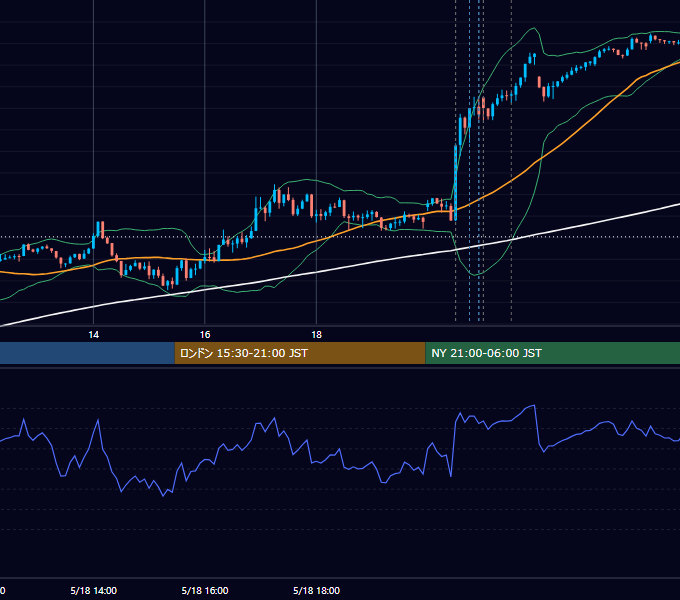This screenshot has height=600, width=680.
Task: Click the '5/18 14:00' bottom axis label
Action: (x=93, y=590)
